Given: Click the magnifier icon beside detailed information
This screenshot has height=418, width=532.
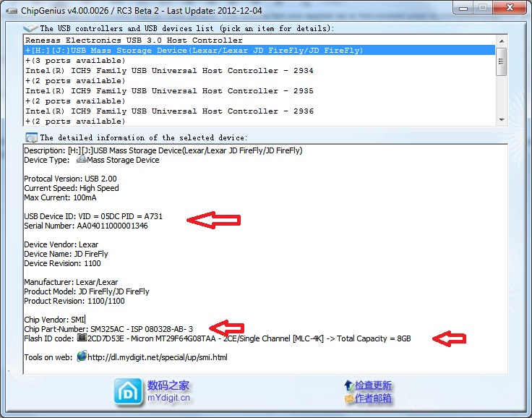Looking at the screenshot, I should [x=31, y=137].
